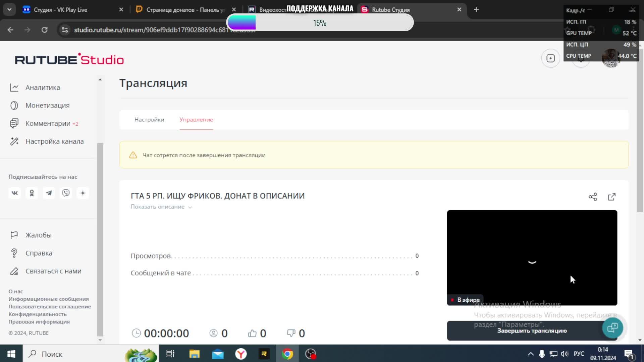Click Связаться с нами link
Image resolution: width=644 pixels, height=362 pixels.
tap(46, 271)
